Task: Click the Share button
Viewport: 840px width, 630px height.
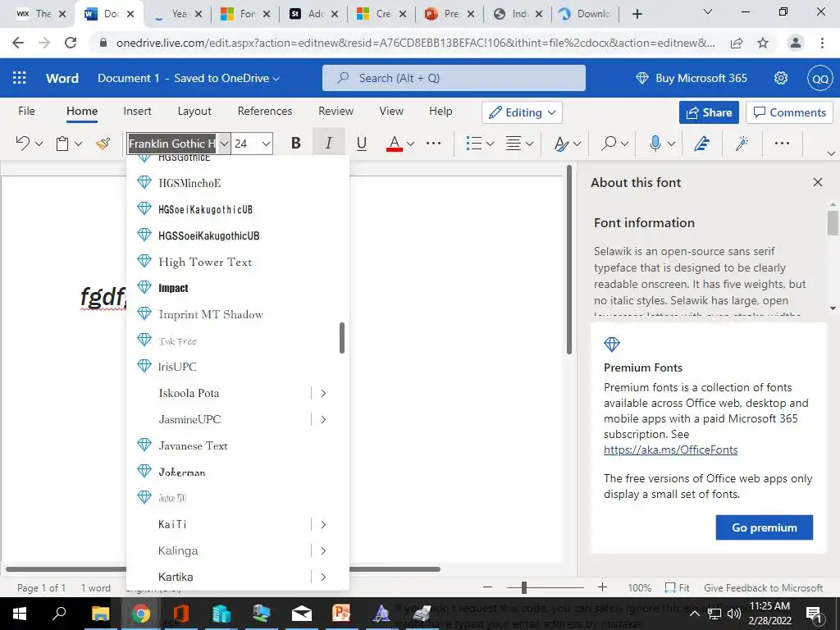Action: [709, 112]
